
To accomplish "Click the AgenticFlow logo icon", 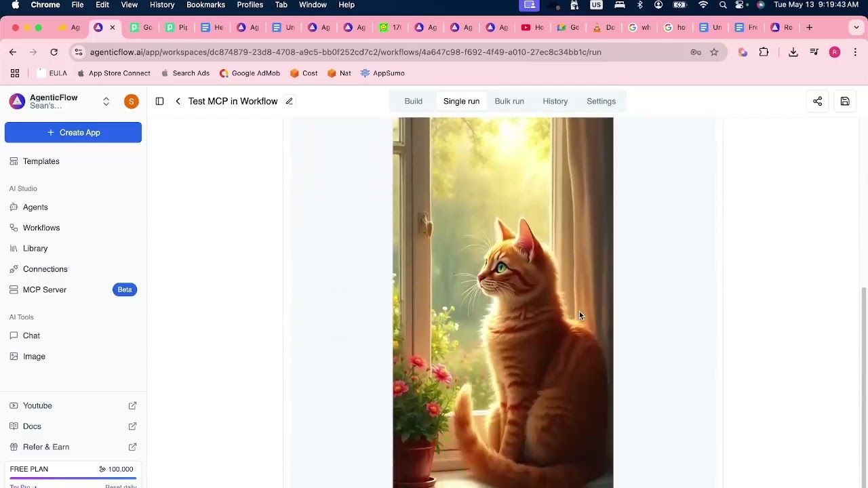I will pyautogui.click(x=17, y=102).
